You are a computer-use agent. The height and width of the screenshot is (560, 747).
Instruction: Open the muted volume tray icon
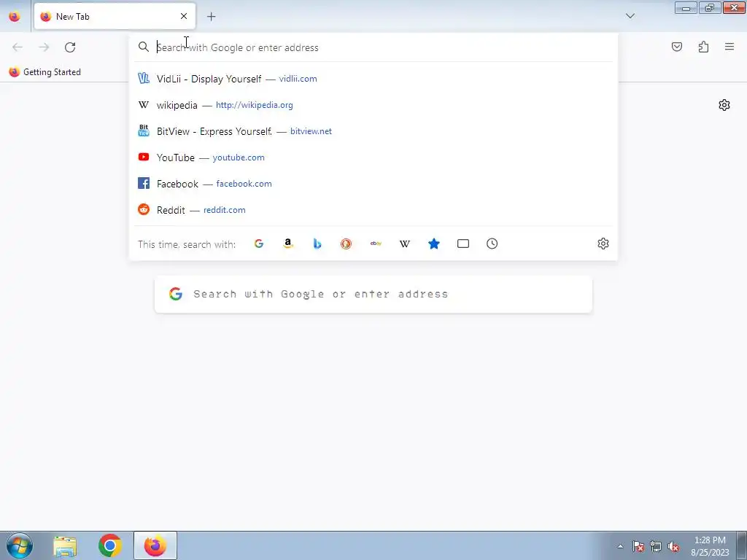pyautogui.click(x=673, y=546)
